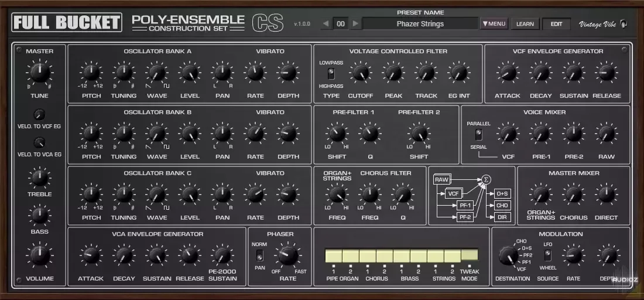Viewport: 644px width, 300px height.
Task: Select the previous preset arrow
Action: (x=326, y=24)
